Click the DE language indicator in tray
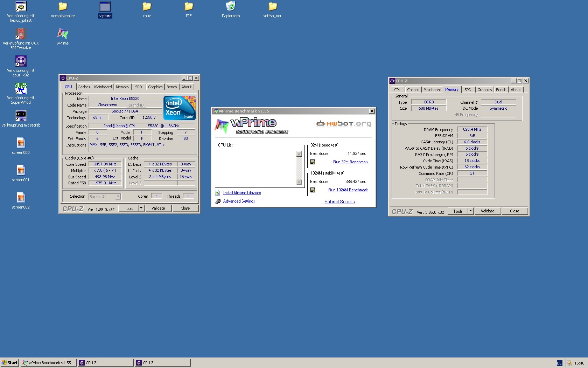 pyautogui.click(x=559, y=363)
